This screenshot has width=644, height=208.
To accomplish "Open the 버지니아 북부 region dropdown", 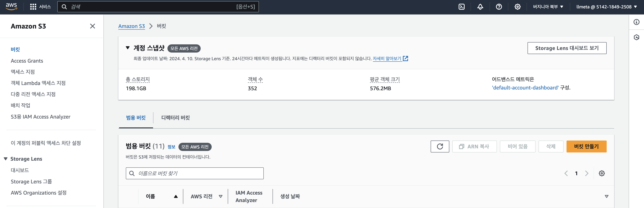I will [548, 7].
